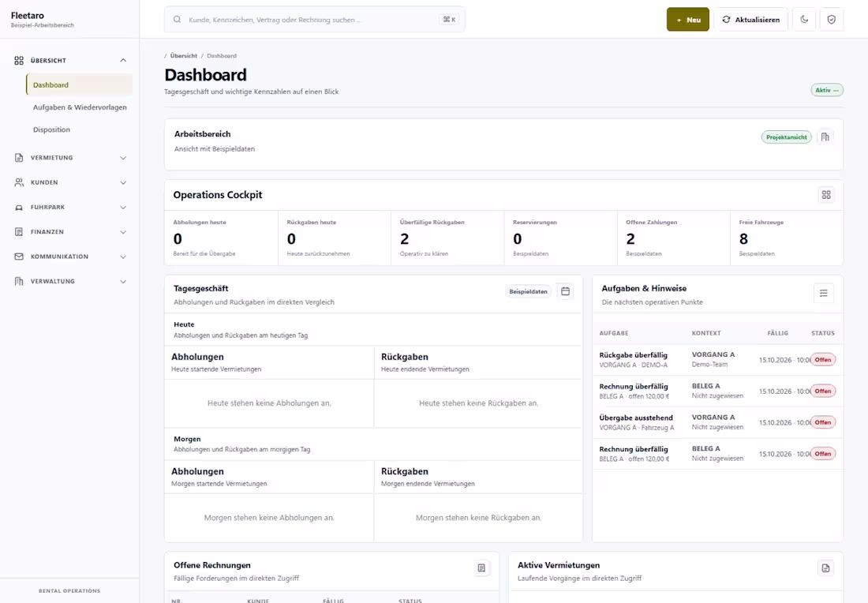
Task: Focus the search input field
Action: (x=314, y=20)
